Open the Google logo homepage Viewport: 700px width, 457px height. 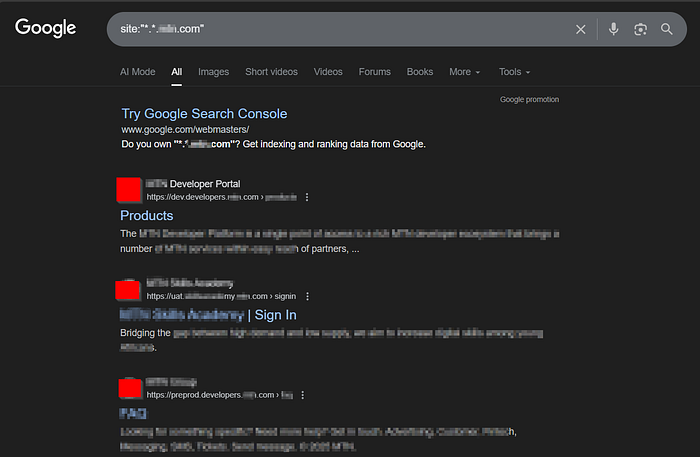tap(46, 28)
